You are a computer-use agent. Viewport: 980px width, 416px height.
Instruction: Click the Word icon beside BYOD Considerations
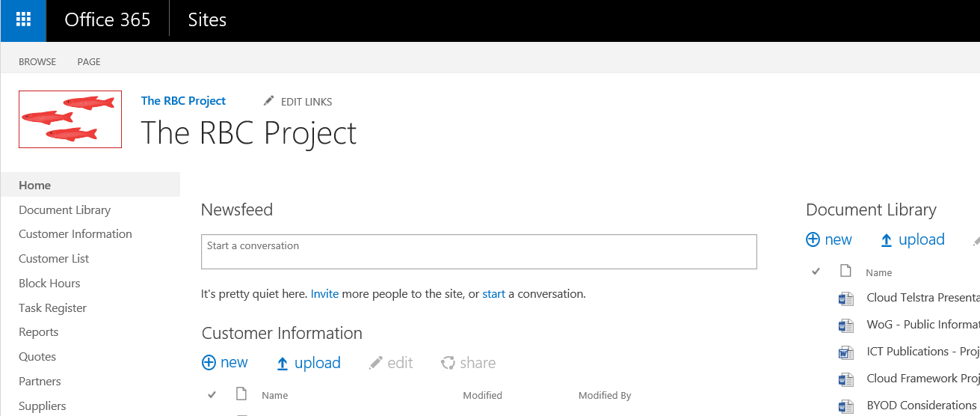[x=846, y=406]
